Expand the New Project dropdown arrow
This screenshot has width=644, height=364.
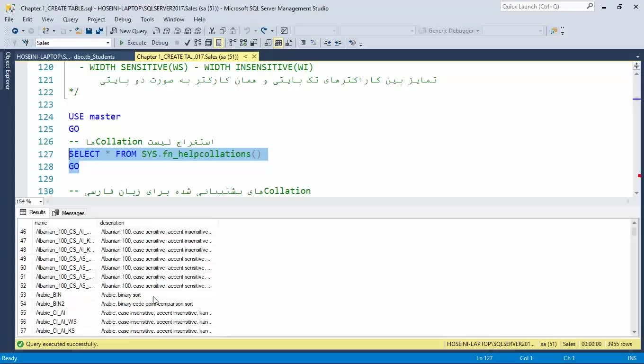[x=54, y=31]
